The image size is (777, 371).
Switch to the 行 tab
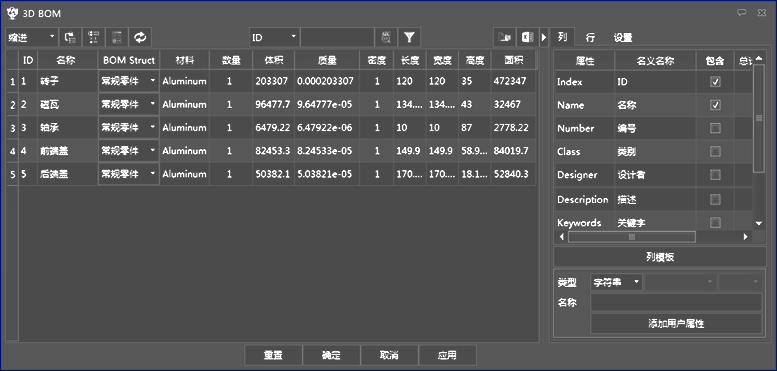point(590,37)
